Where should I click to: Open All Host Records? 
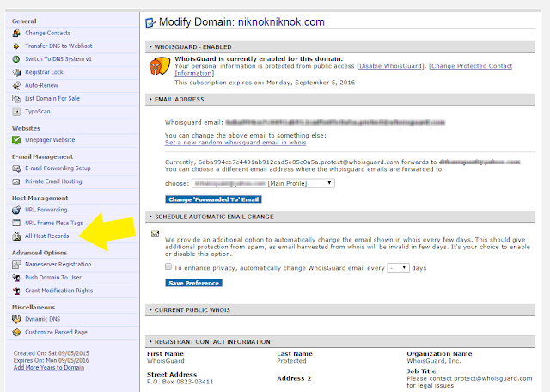click(x=47, y=236)
